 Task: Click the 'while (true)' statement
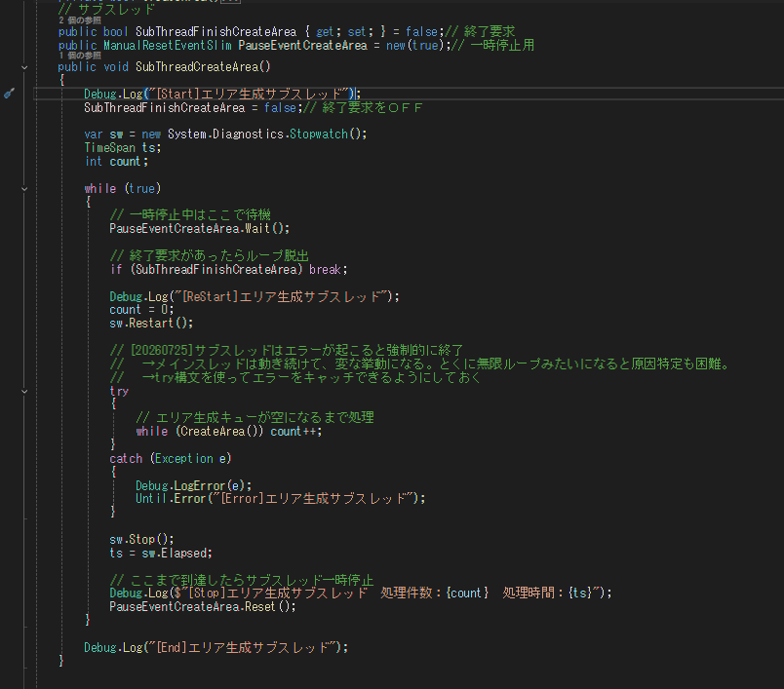coord(123,189)
